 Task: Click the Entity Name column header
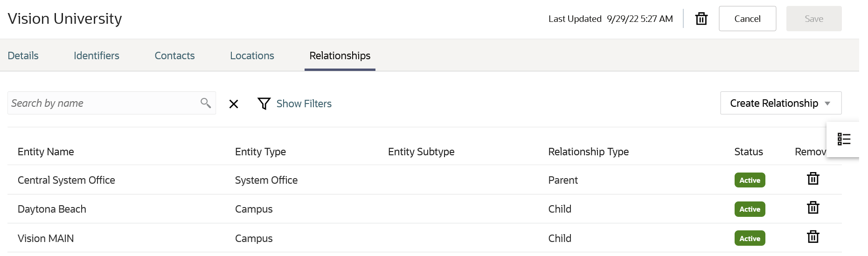pos(46,152)
